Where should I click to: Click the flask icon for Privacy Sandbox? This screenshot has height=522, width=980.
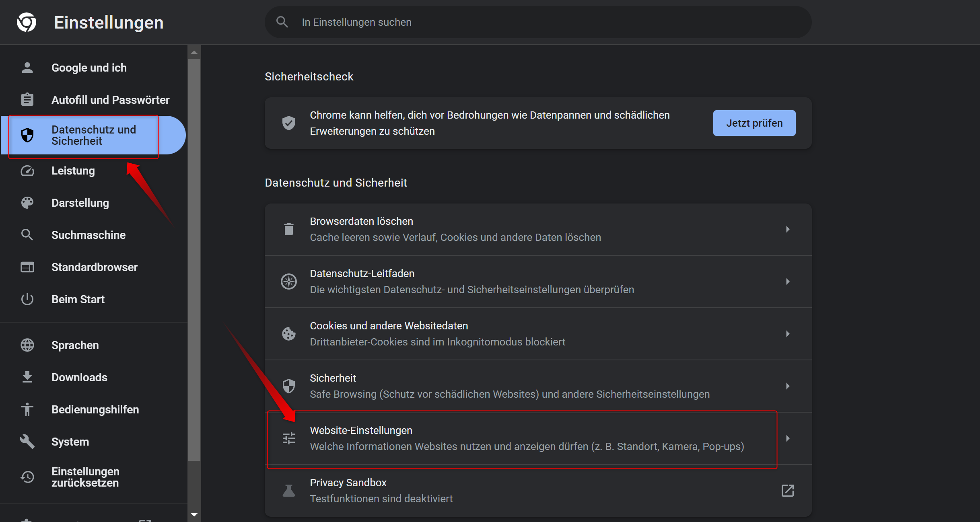[288, 491]
